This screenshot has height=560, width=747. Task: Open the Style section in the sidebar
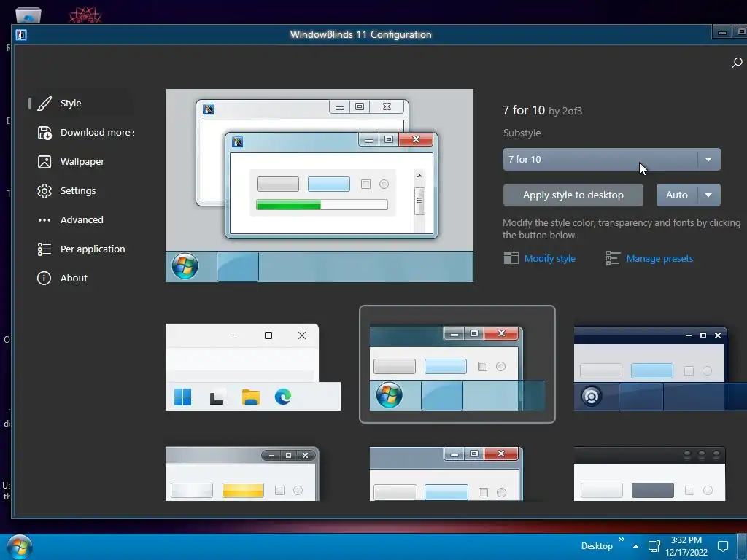click(71, 104)
